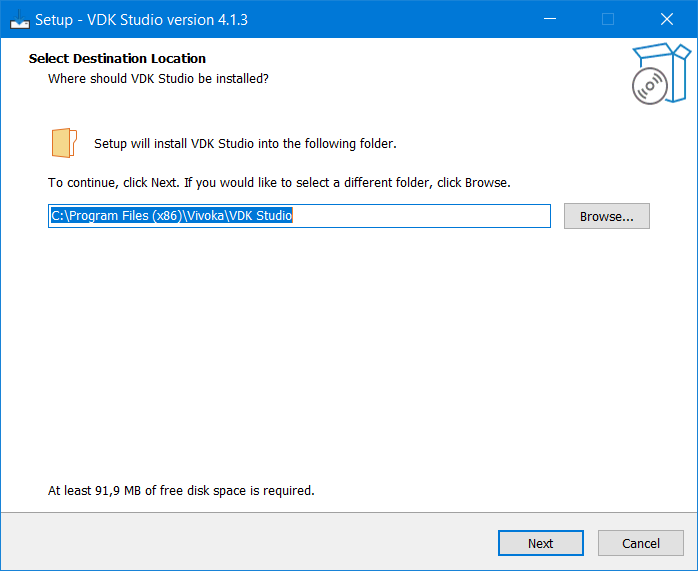Click the 'Setup will install VDK Studio' message
This screenshot has height=571, width=698.
coord(245,143)
